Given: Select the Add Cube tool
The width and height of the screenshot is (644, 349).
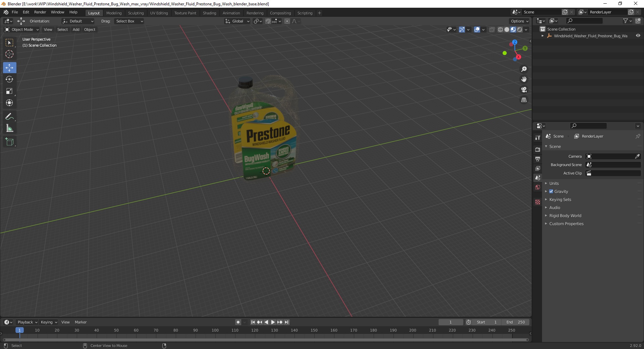Looking at the screenshot, I should [9, 142].
